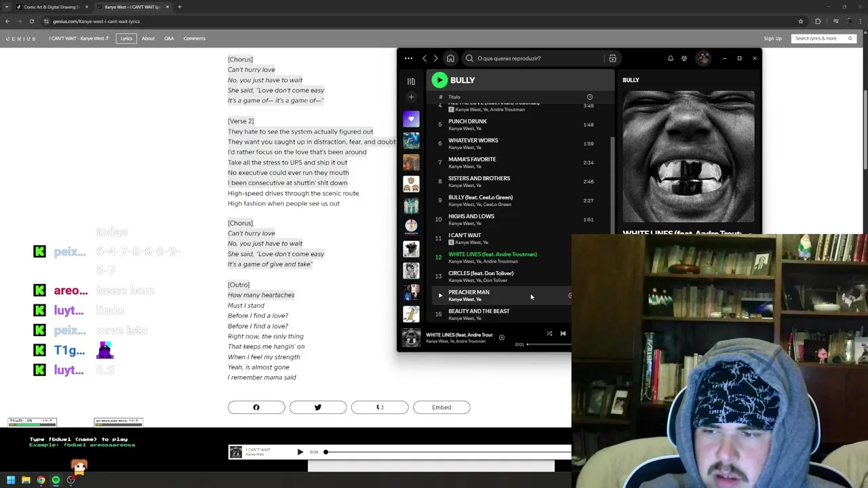868x488 pixels.
Task: Add PREACHER MAN to library circle icon
Action: (x=570, y=296)
